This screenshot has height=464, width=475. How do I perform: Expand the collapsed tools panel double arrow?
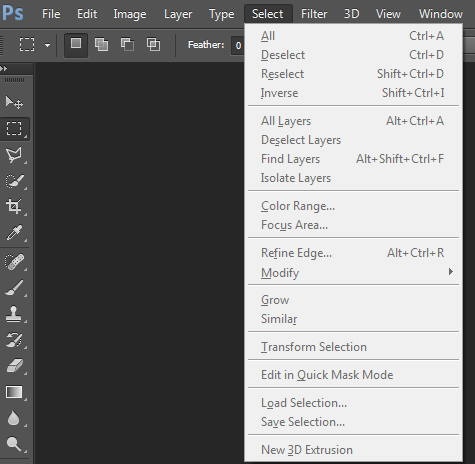[x=4, y=69]
